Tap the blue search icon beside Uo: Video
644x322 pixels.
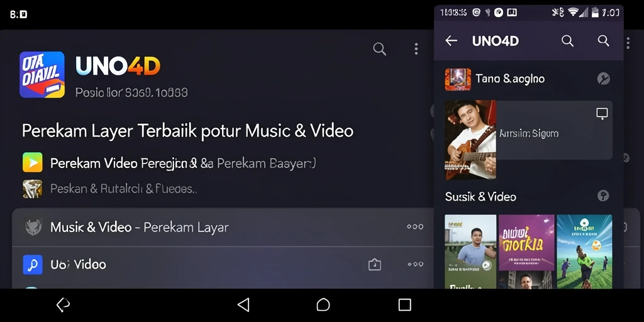click(33, 265)
